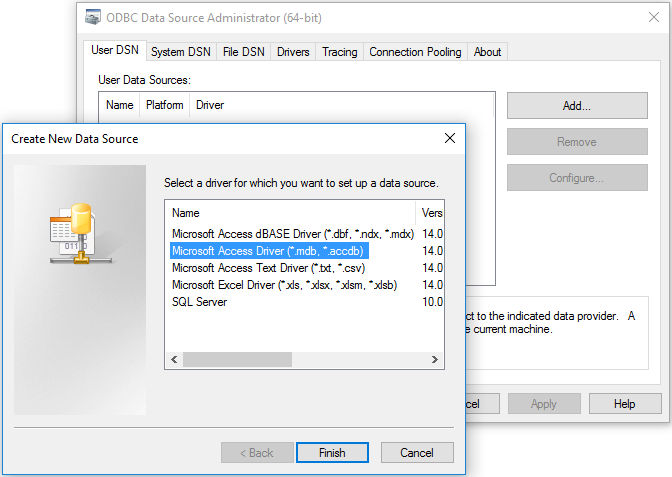Go to the Connection Pooling tab
The height and width of the screenshot is (477, 672).
point(415,52)
